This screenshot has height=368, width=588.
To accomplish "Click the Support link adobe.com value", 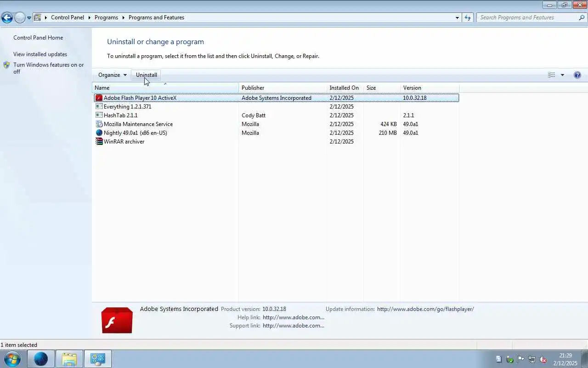I will [294, 326].
